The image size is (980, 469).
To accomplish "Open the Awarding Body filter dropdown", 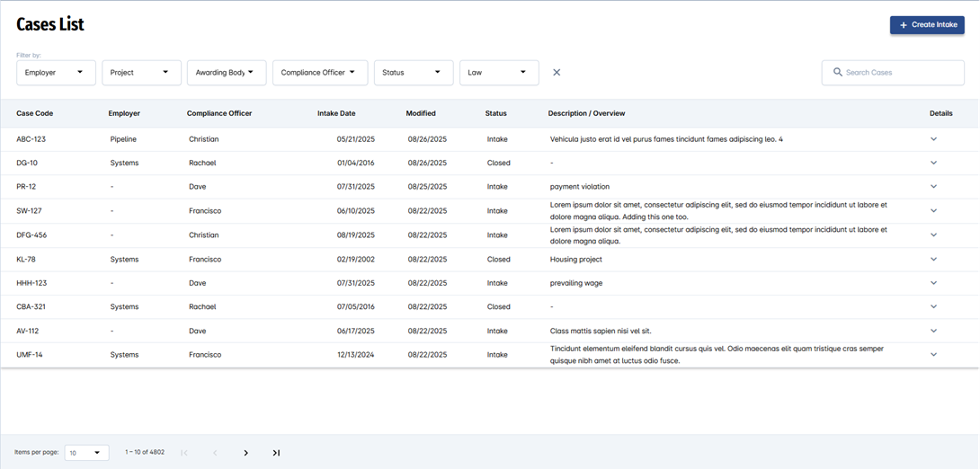I will click(227, 73).
